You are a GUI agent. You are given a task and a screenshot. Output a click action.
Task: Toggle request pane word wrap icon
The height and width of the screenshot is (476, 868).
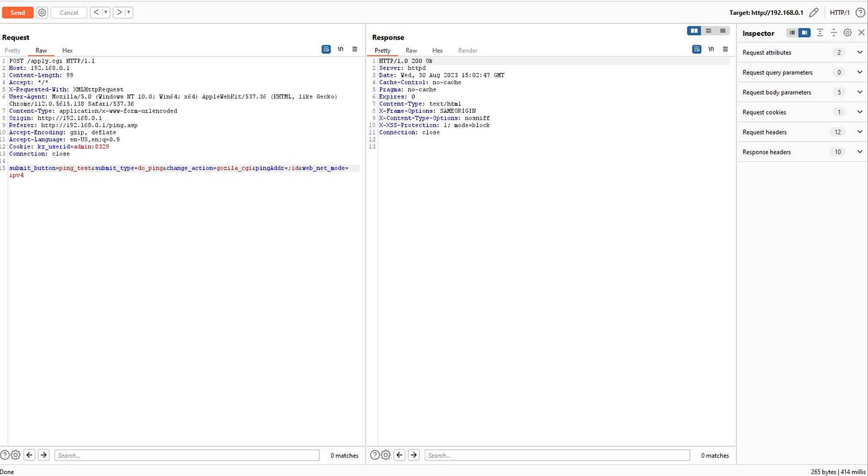pos(326,49)
